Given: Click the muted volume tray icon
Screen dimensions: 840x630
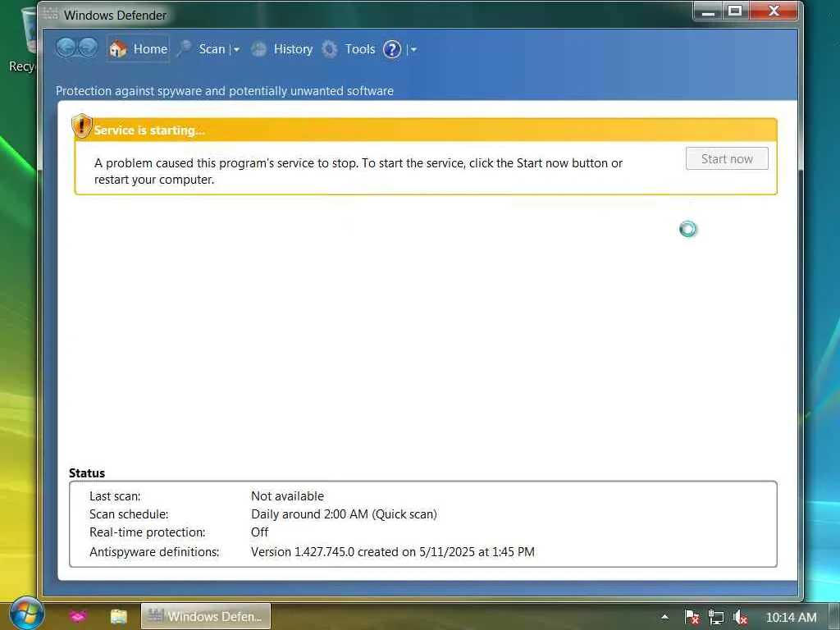Looking at the screenshot, I should tap(740, 617).
